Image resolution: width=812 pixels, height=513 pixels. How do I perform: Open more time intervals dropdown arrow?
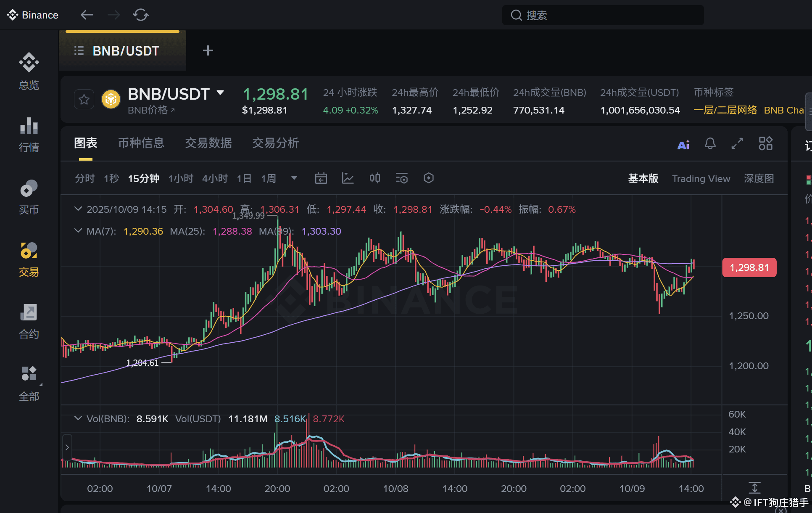click(x=294, y=178)
